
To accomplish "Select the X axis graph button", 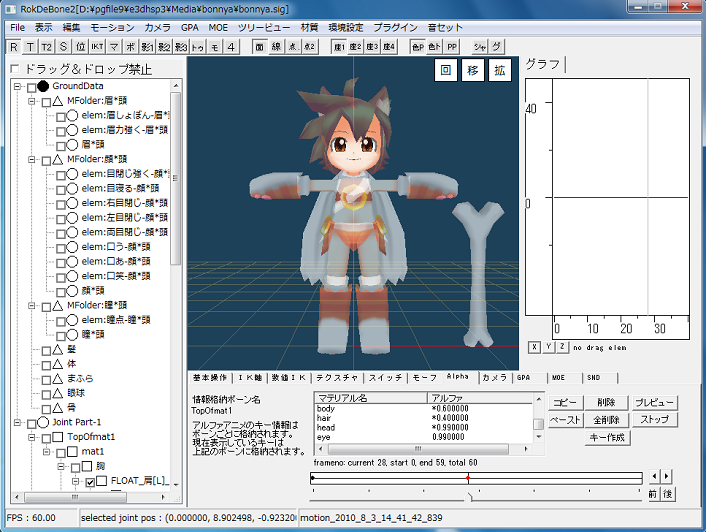I will [535, 346].
